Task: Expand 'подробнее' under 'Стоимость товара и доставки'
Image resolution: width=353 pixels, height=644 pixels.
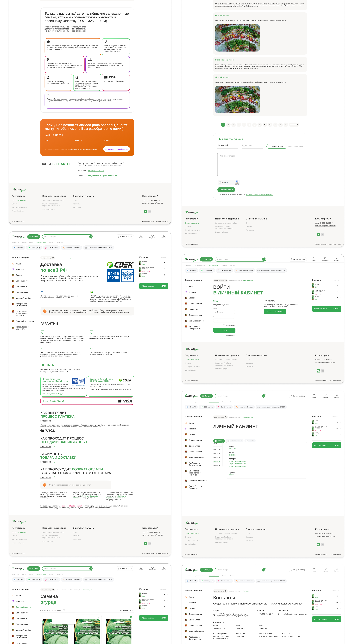Action: click(x=46, y=462)
